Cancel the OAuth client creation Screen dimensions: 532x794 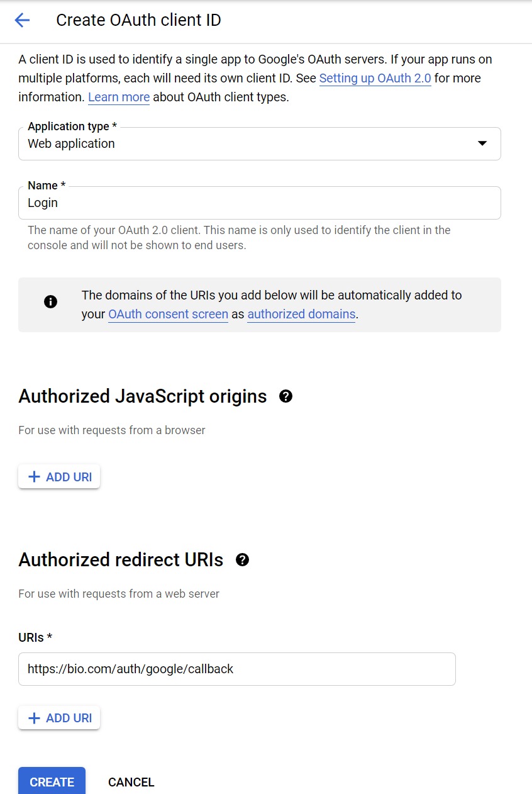(131, 782)
